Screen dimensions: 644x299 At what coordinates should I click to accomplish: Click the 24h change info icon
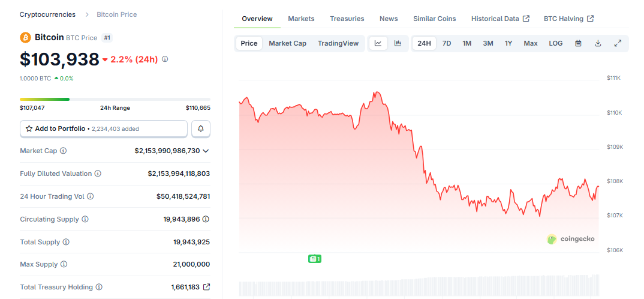[x=165, y=59]
